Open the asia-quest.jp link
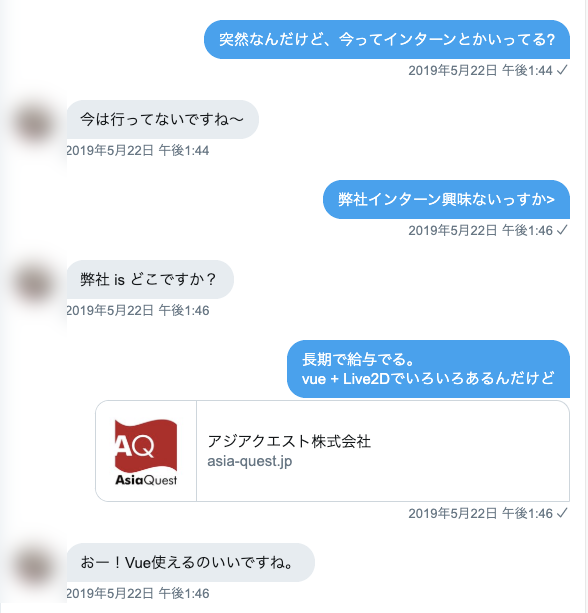The image size is (588, 613). pos(249,461)
